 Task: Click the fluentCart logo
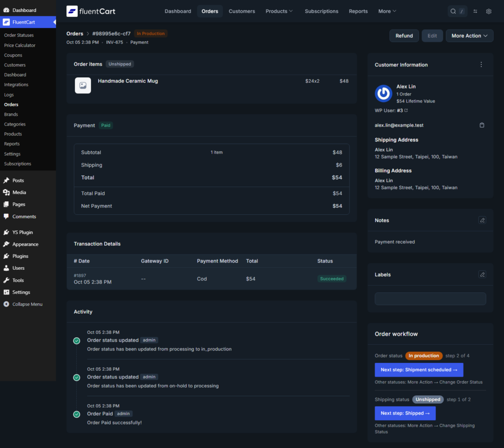pos(91,11)
